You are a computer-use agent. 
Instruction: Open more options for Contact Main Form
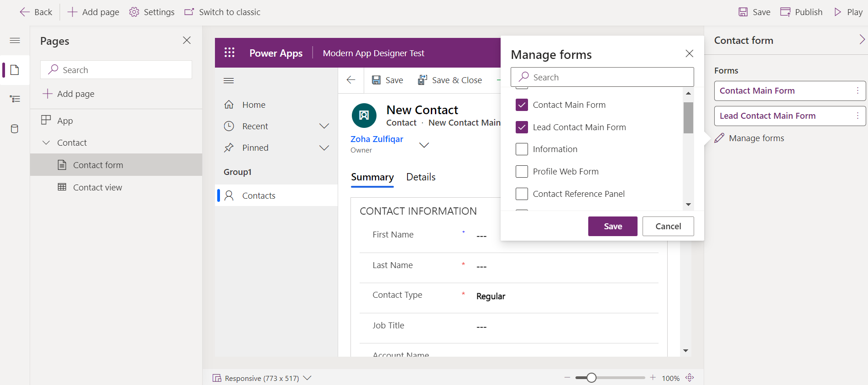(x=858, y=91)
